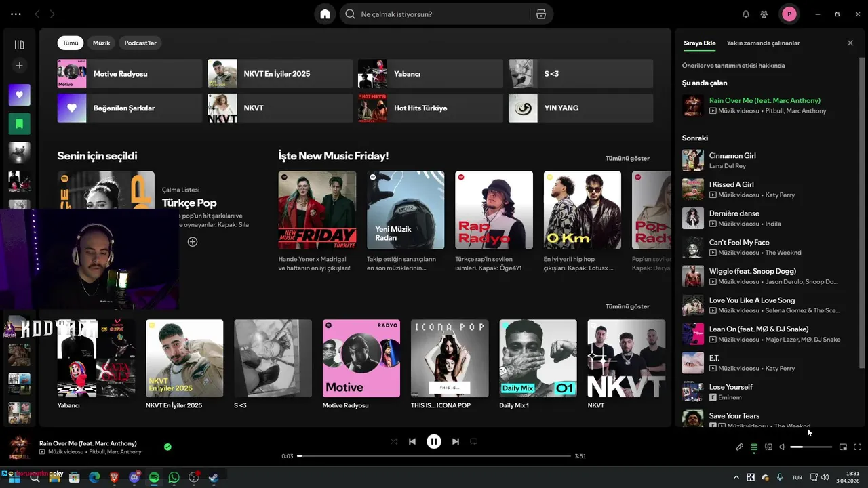Screen dimensions: 868x488
Task: Expand Your Library sidebar
Action: tap(19, 45)
